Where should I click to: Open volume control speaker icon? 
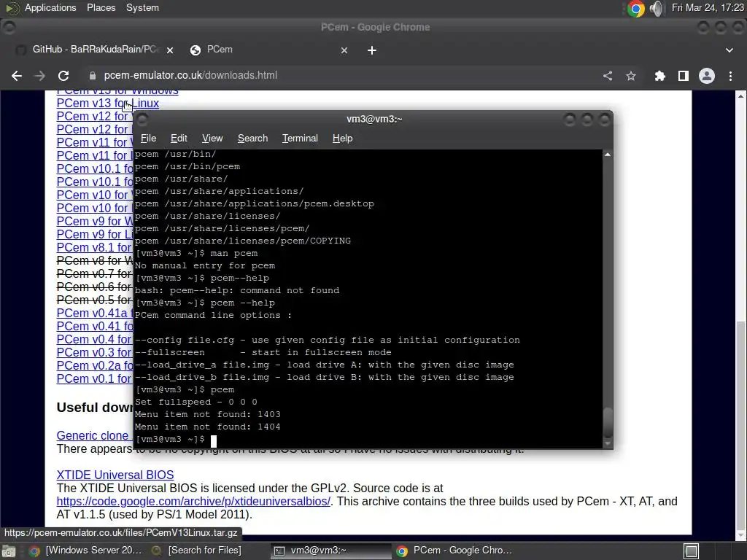[656, 8]
